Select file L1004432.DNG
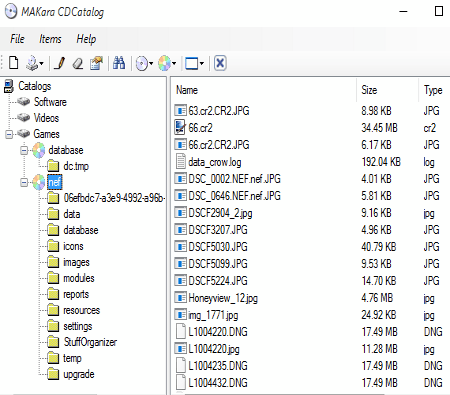 218,383
